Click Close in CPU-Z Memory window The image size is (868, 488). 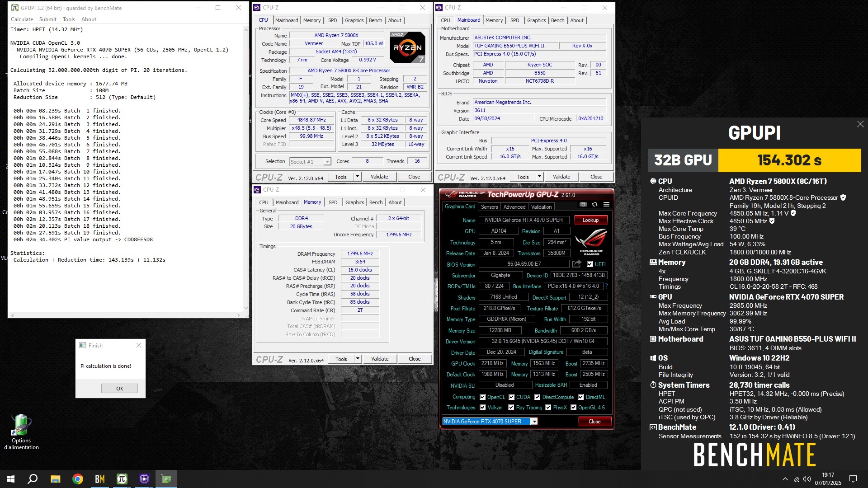pos(415,359)
